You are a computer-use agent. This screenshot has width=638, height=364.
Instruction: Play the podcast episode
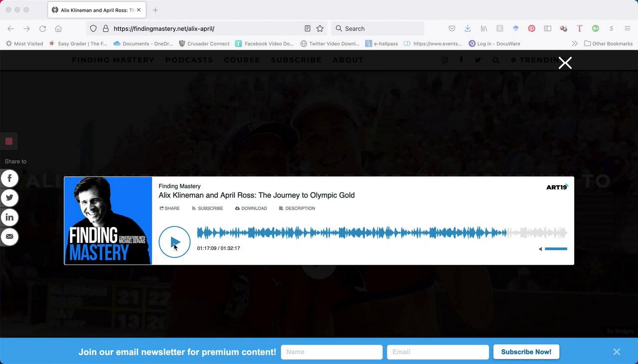click(x=174, y=242)
